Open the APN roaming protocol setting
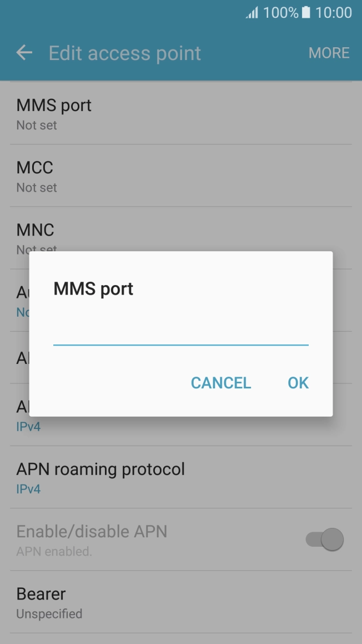This screenshot has width=362, height=644. (x=181, y=477)
